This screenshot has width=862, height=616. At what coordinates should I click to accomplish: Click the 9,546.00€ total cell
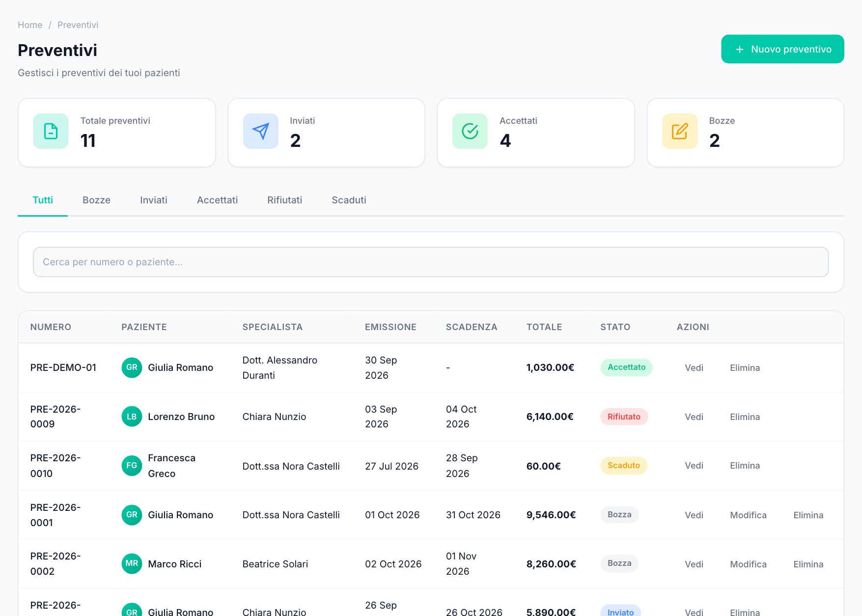pyautogui.click(x=551, y=515)
